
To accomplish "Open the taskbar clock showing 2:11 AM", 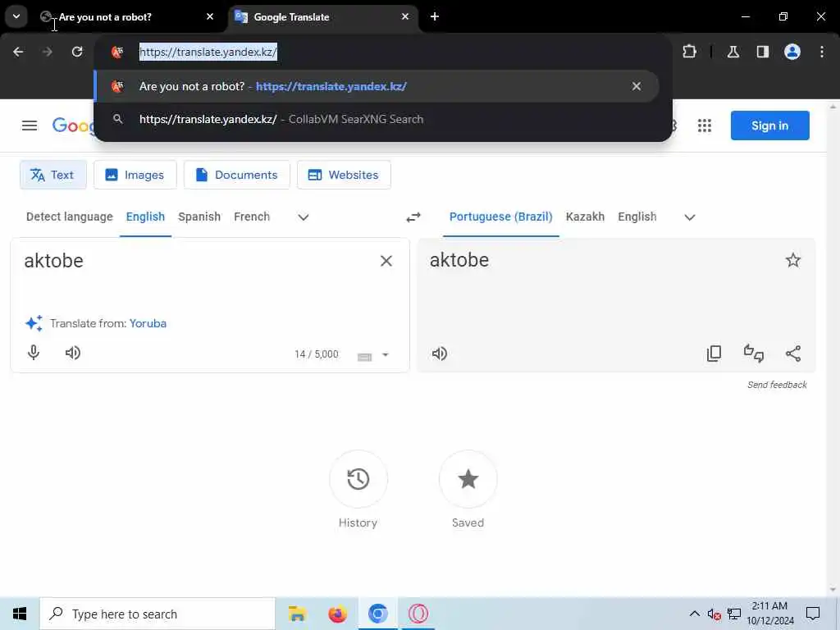I will [x=769, y=614].
